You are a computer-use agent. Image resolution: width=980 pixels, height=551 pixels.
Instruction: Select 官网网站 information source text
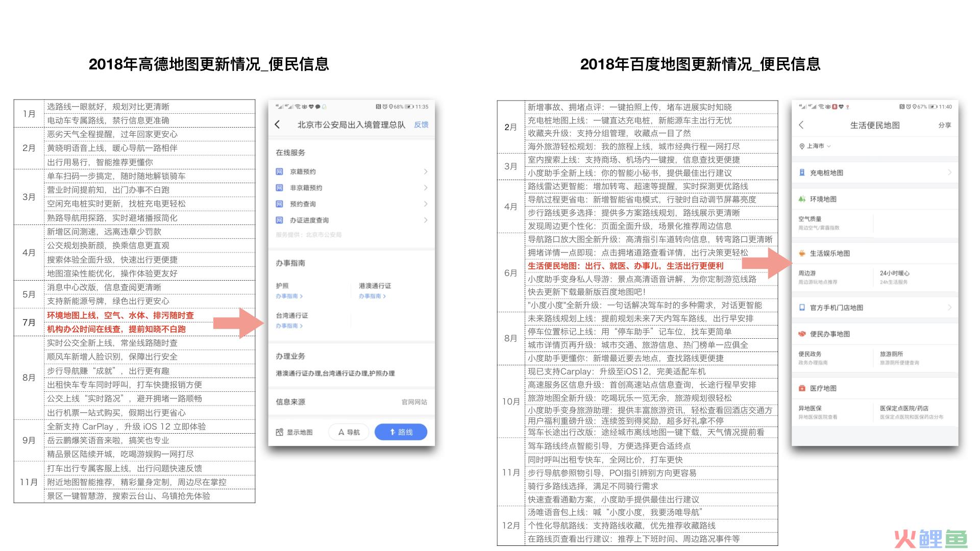click(x=414, y=402)
